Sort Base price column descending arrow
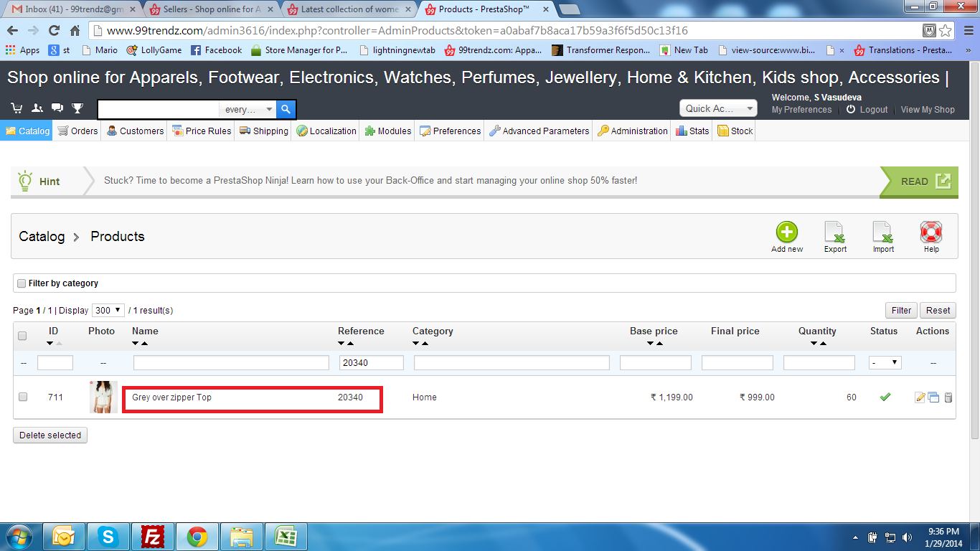 (650, 344)
